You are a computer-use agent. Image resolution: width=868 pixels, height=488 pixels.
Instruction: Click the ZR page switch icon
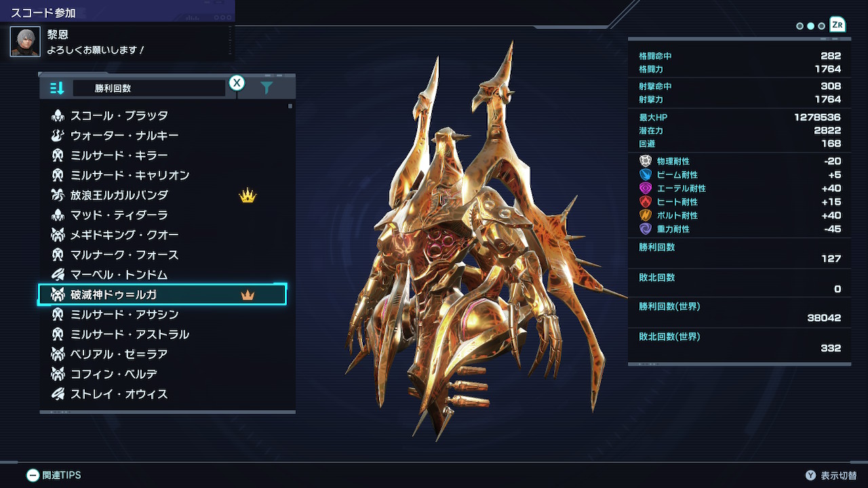point(838,25)
